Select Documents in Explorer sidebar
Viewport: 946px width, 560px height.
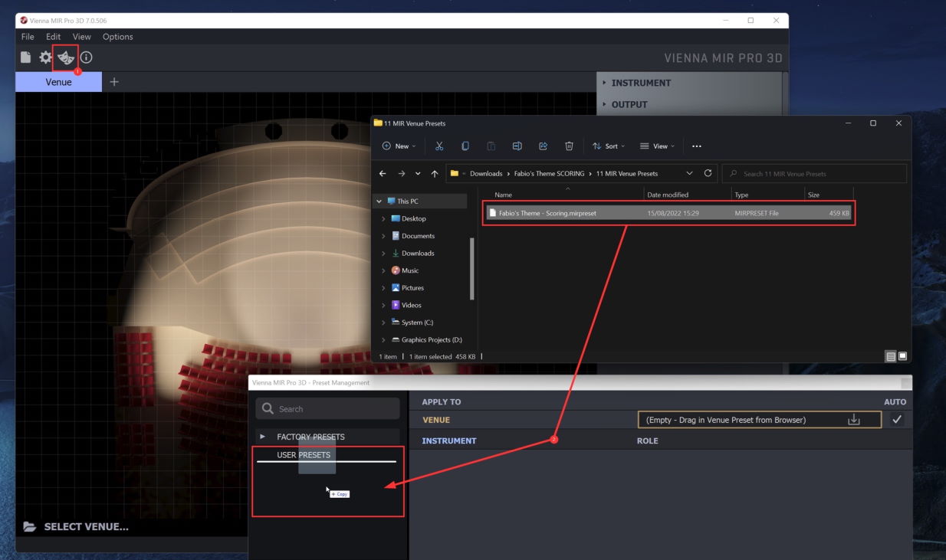tap(418, 236)
